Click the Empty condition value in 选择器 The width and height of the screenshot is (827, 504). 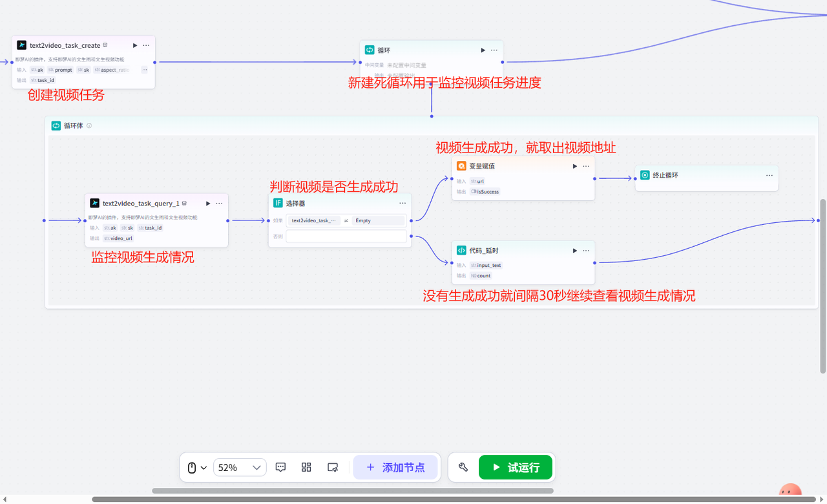(379, 220)
